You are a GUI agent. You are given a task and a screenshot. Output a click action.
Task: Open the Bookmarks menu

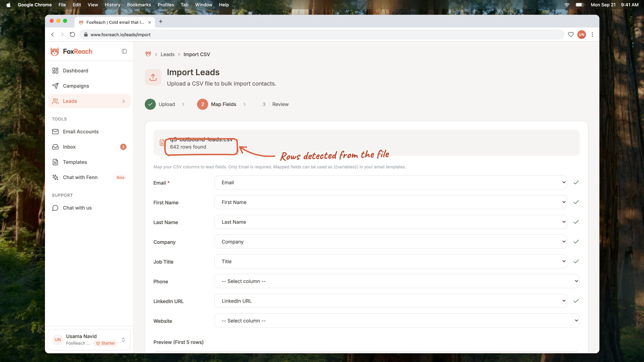[139, 5]
